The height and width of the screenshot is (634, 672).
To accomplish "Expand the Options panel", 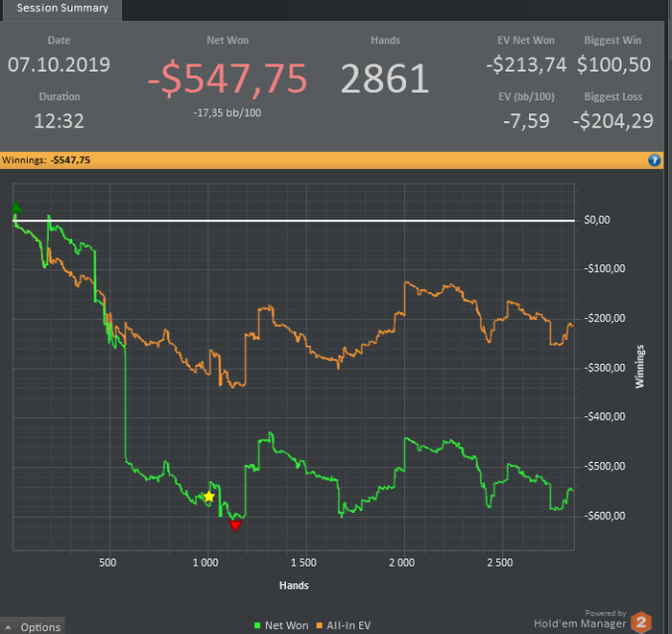I will click(x=33, y=626).
